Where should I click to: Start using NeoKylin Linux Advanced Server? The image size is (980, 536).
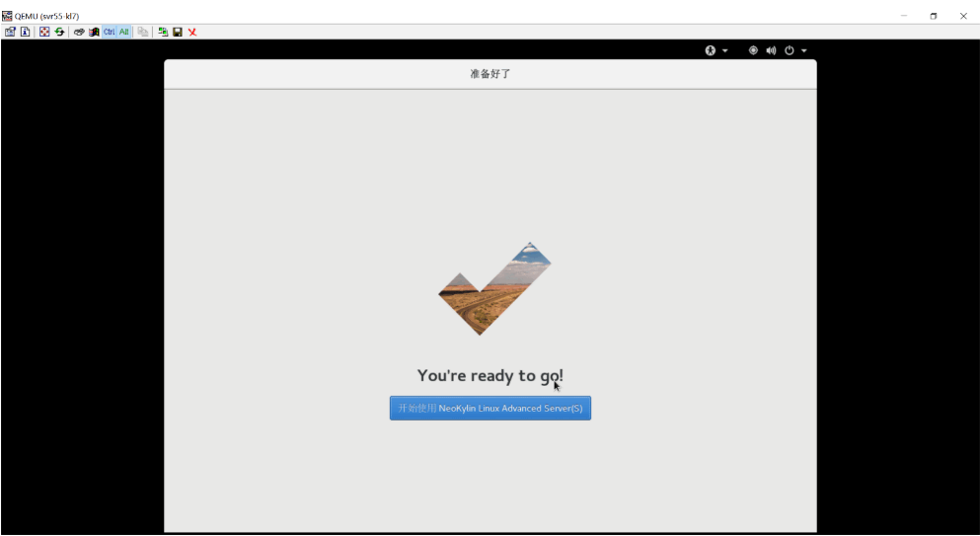tap(490, 408)
